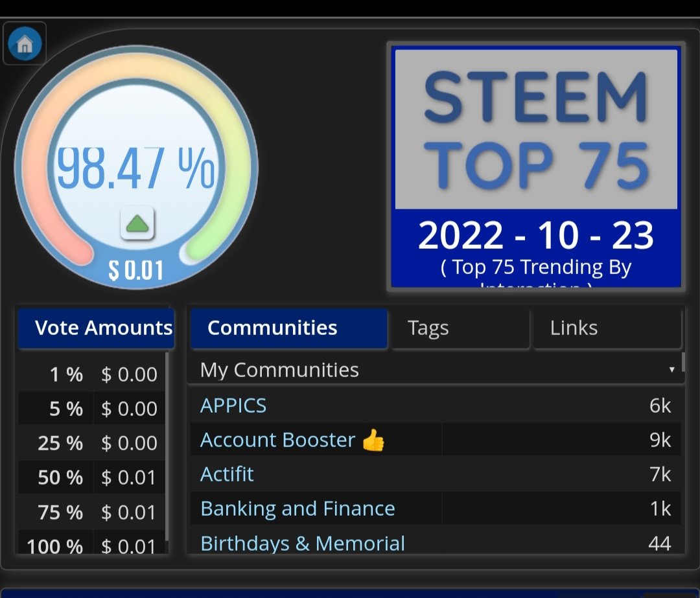Viewport: 700px width, 598px height.
Task: Open the Links tab
Action: point(607,328)
